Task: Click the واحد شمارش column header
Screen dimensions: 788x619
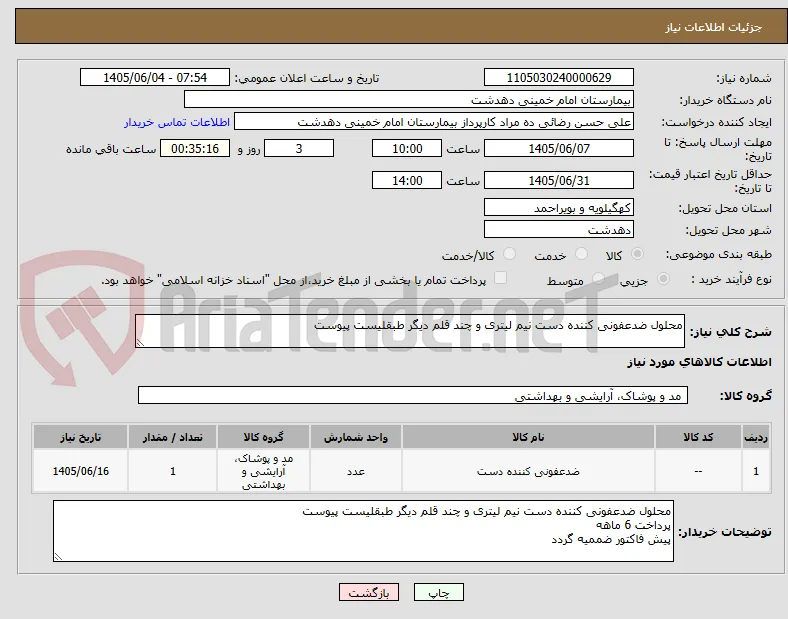Action: (356, 437)
